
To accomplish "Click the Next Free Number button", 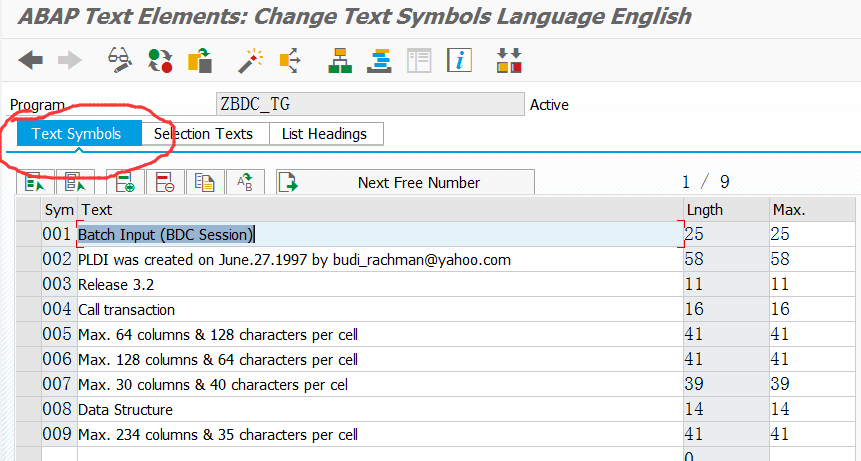I will 418,183.
